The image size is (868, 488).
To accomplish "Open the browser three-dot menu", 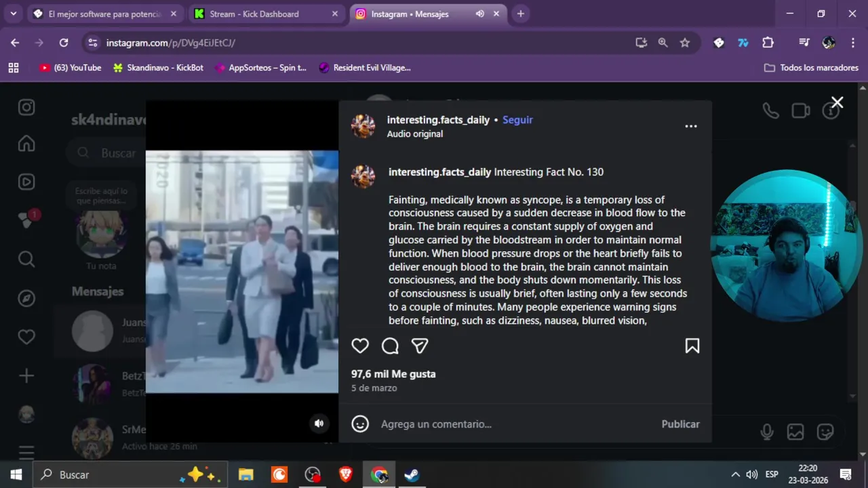I will (852, 43).
